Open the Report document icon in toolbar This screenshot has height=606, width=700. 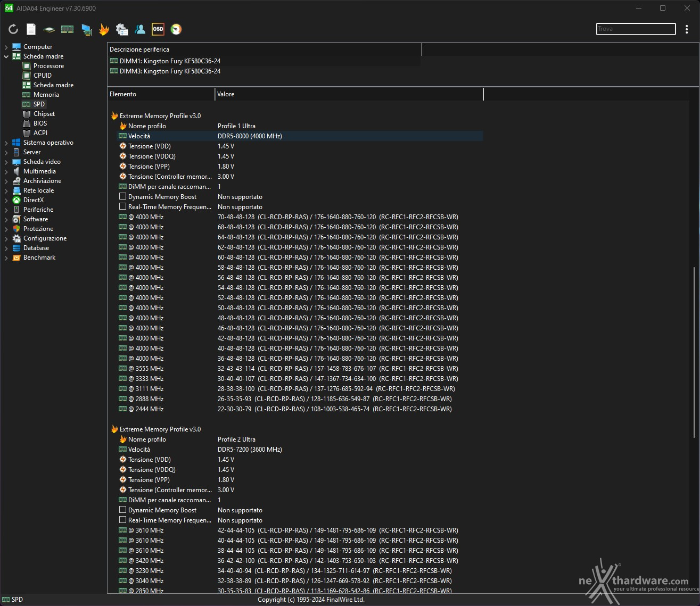click(x=31, y=29)
